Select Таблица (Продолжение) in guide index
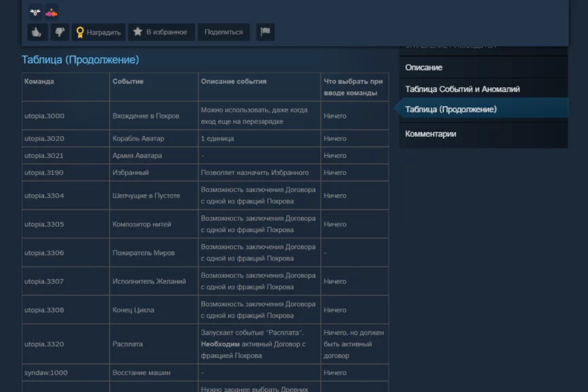Image resolution: width=588 pixels, height=392 pixels. pos(451,109)
